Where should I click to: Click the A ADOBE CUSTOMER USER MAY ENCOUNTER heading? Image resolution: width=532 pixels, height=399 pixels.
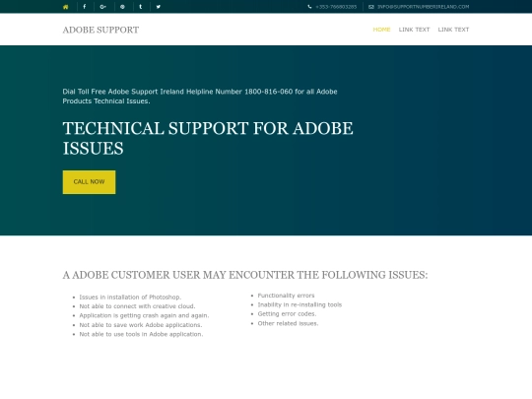point(245,275)
